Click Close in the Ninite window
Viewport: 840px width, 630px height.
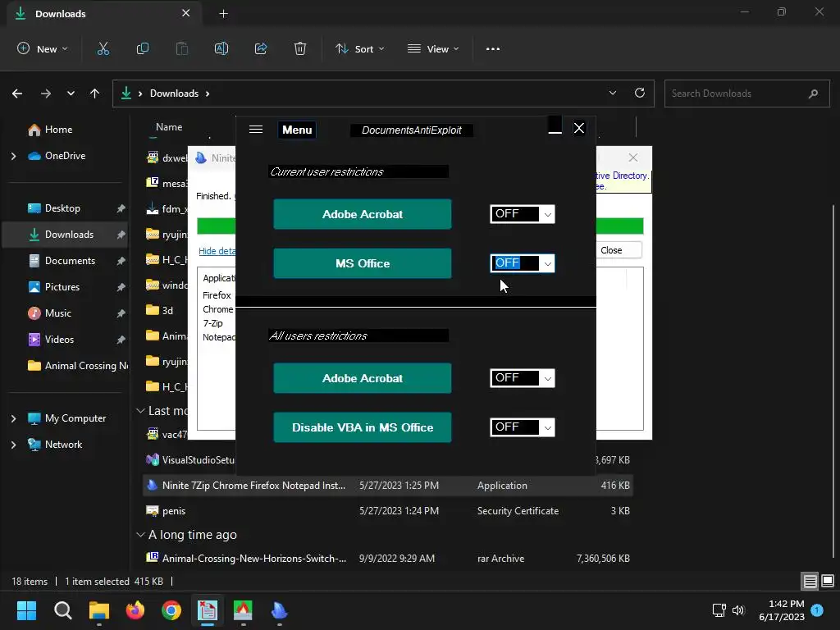[x=611, y=250]
